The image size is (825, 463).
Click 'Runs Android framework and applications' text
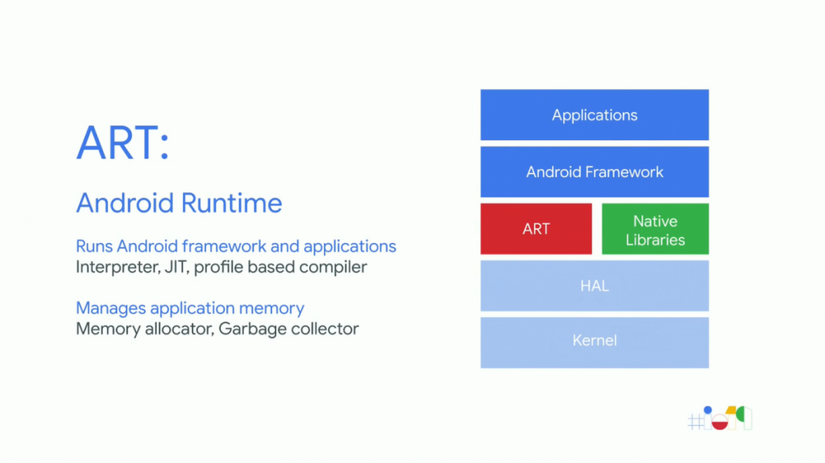(x=236, y=246)
